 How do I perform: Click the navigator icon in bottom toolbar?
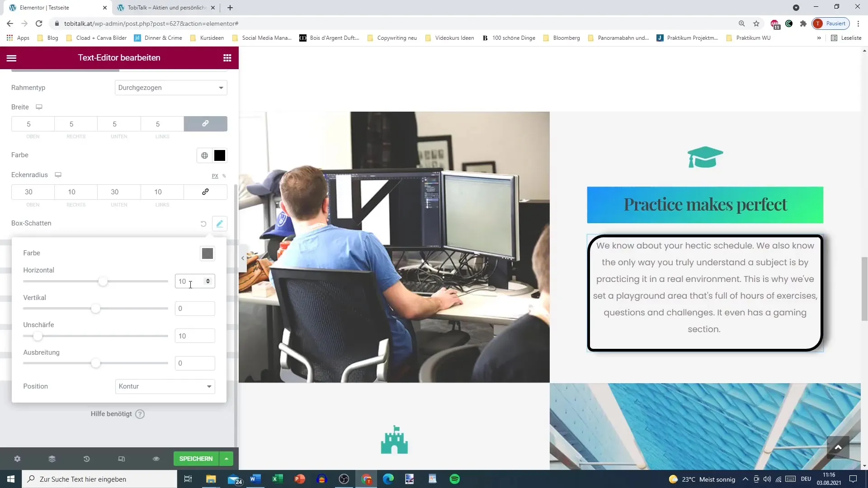[x=52, y=459]
